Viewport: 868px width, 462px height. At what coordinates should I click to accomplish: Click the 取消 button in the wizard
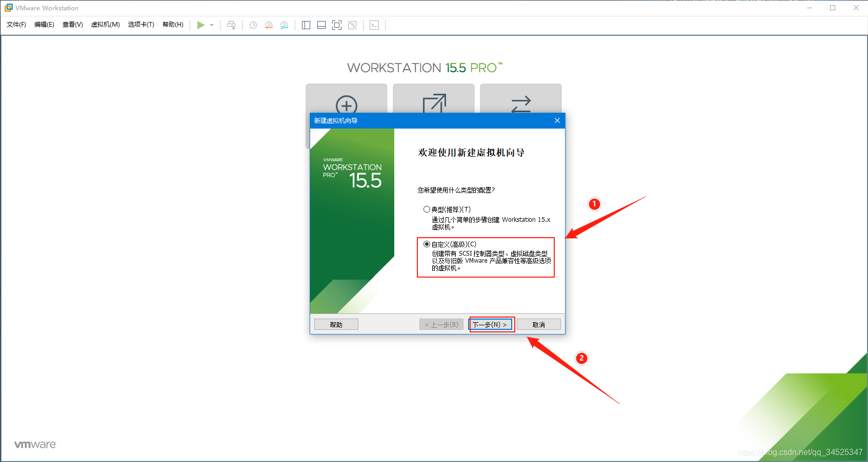(x=539, y=325)
